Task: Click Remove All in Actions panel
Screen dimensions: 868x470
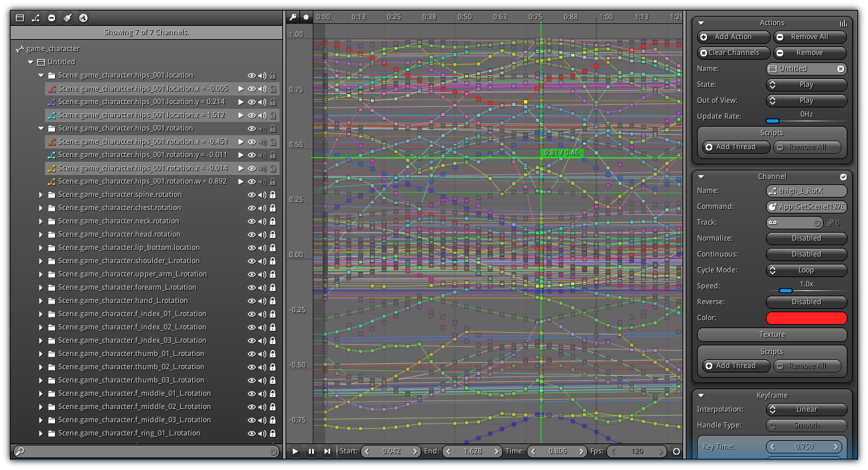Action: pyautogui.click(x=810, y=37)
